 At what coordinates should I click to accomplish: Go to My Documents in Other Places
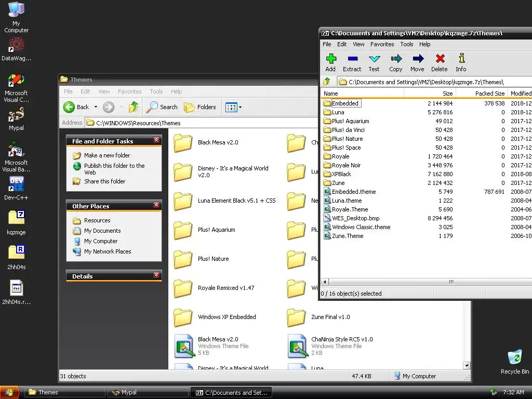click(102, 231)
